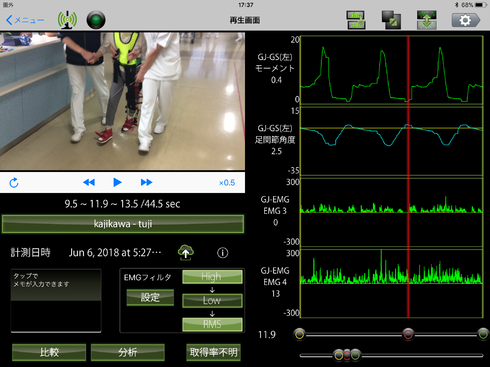The width and height of the screenshot is (490, 367).
Task: Open the measurement info icon
Action: pyautogui.click(x=223, y=253)
